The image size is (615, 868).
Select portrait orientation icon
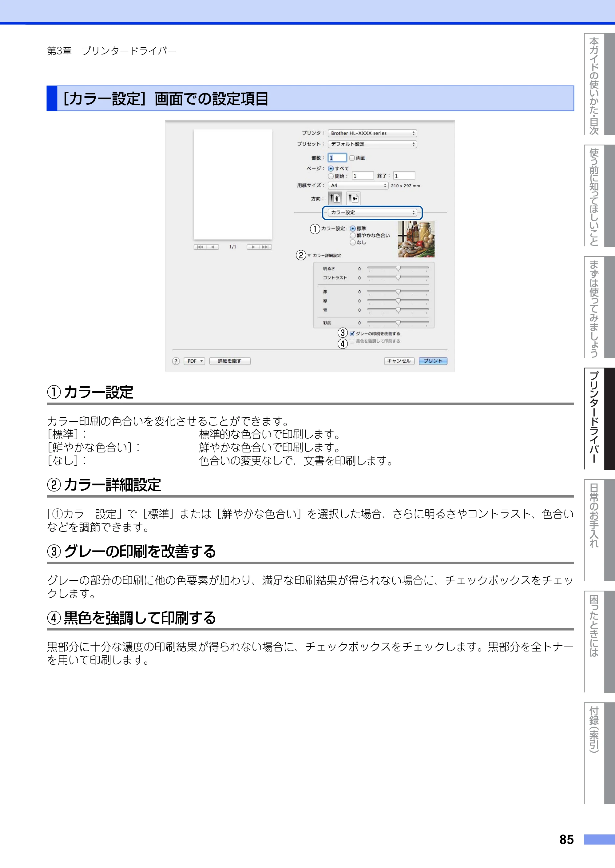335,198
